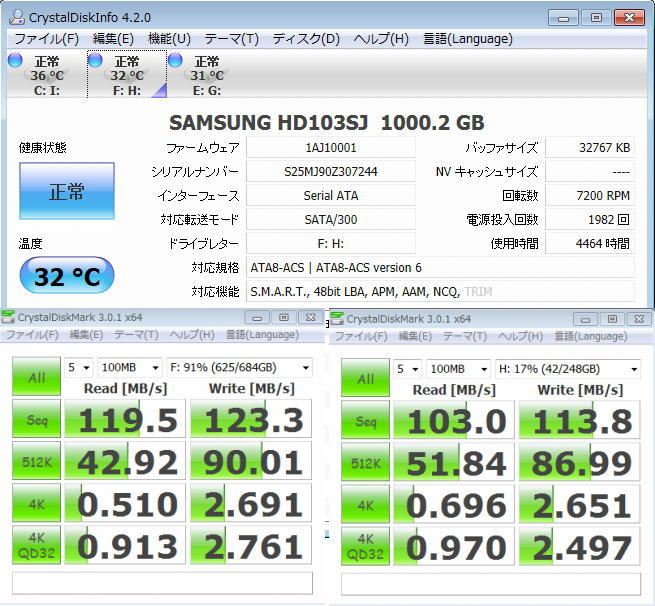
Task: Open 100MB size dropdown in right CrystalDiskMark
Action: pos(458,369)
